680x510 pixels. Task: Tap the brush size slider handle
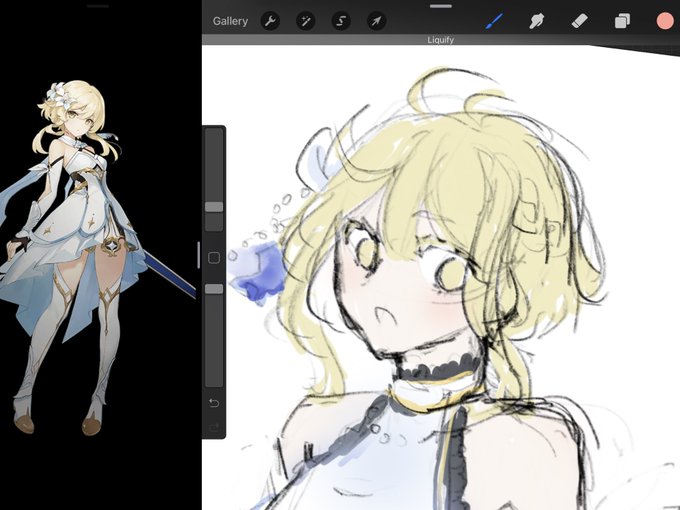214,207
